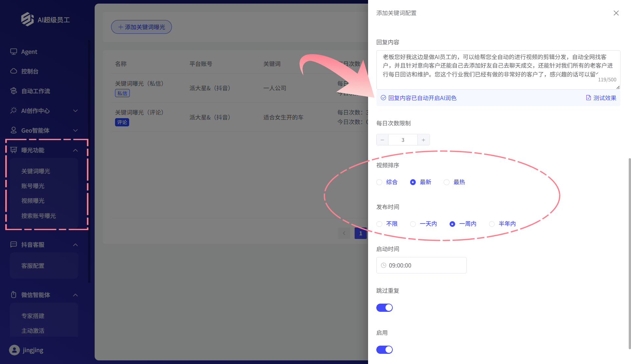The image size is (631, 364).
Task: Collapse the 曝光功能 menu chevron
Action: [x=75, y=150]
